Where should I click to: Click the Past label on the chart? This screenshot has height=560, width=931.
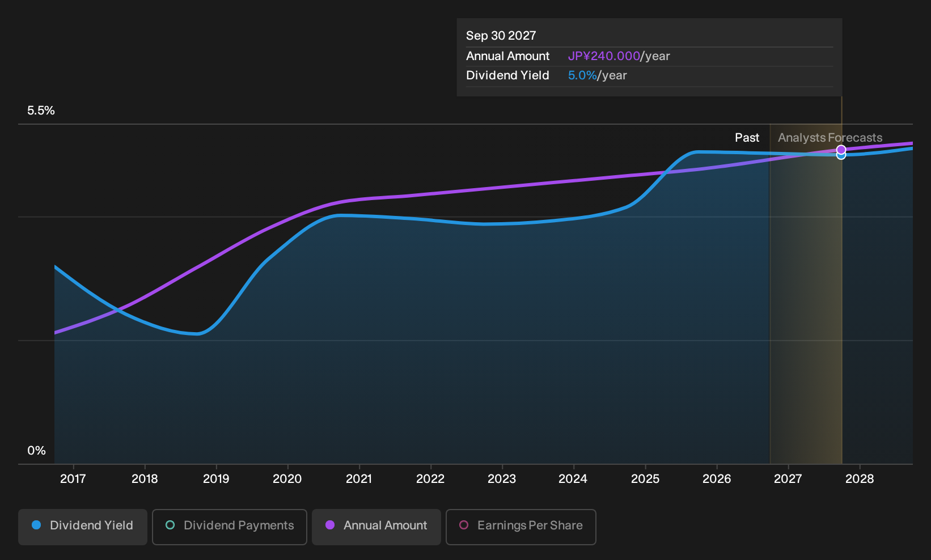pos(747,138)
